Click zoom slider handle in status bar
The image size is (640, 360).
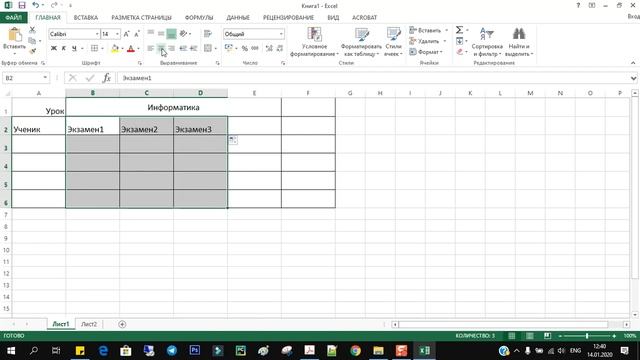587,336
